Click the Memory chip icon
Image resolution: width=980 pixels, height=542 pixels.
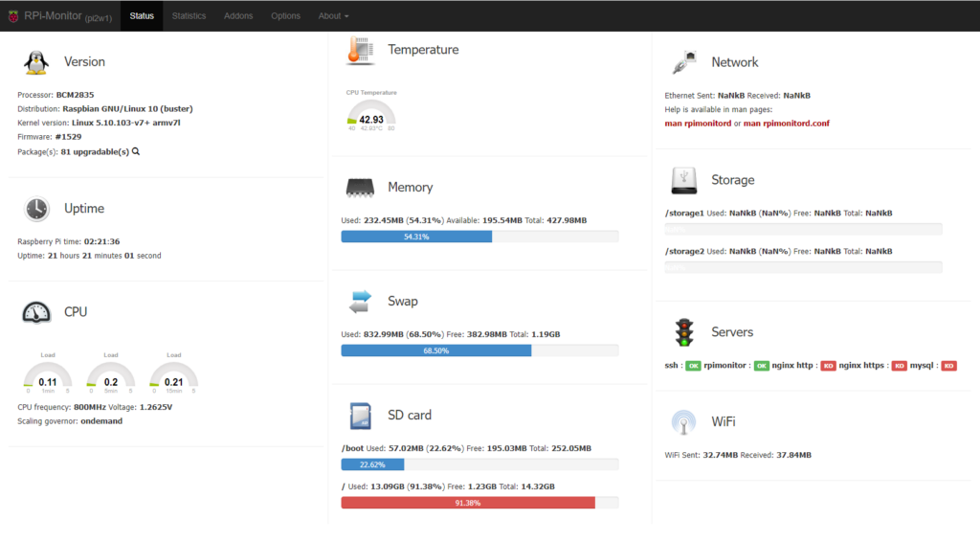pos(360,188)
